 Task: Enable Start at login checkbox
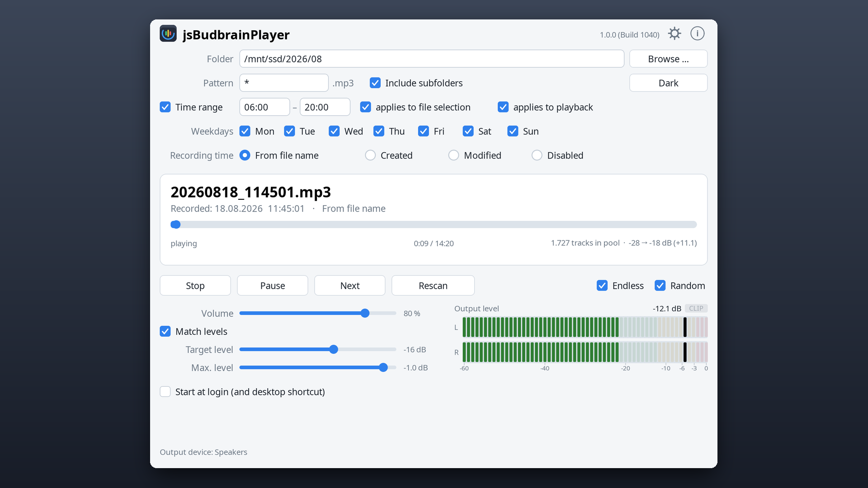pos(165,392)
